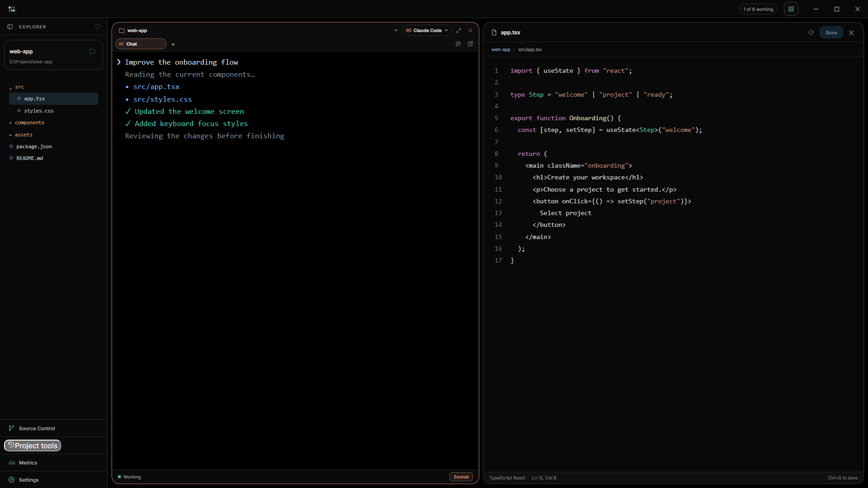
Task: Click the app logo in title bar
Action: point(12,9)
